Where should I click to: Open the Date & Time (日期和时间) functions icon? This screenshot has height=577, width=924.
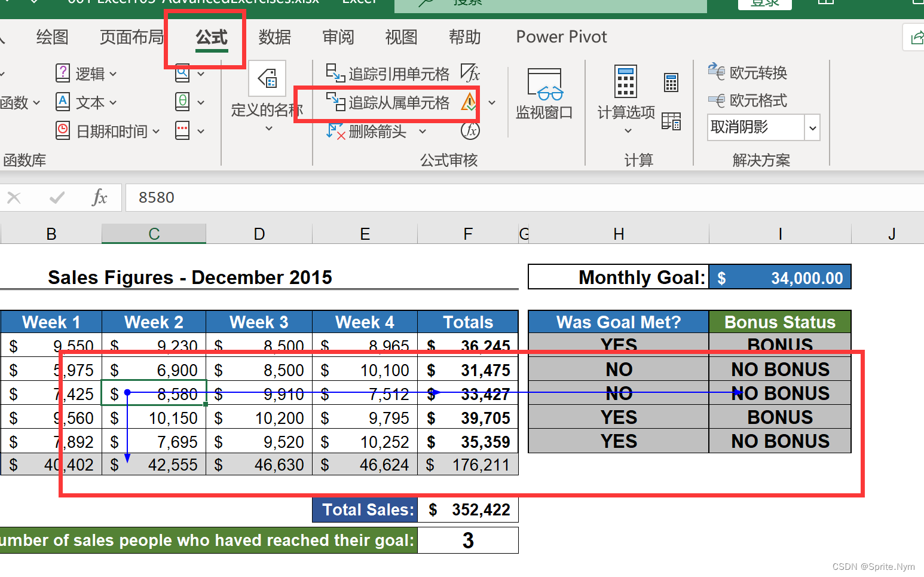(63, 130)
